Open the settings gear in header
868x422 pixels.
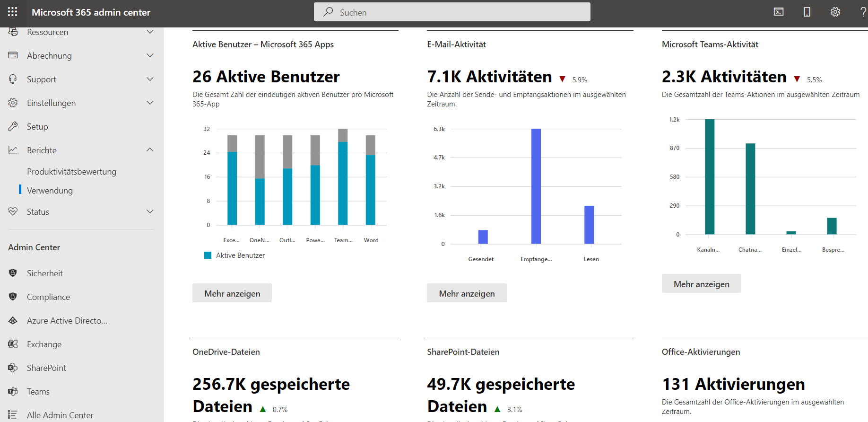point(835,12)
